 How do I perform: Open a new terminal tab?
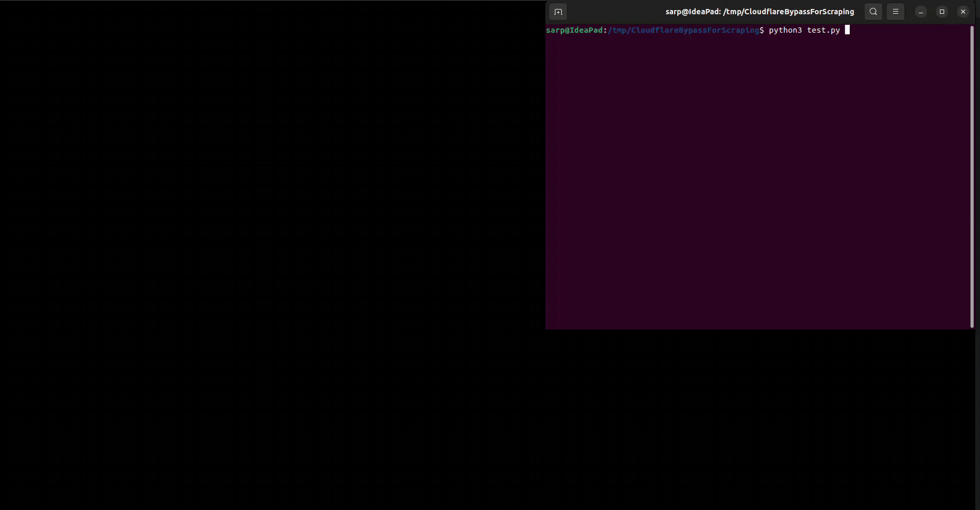click(x=558, y=12)
